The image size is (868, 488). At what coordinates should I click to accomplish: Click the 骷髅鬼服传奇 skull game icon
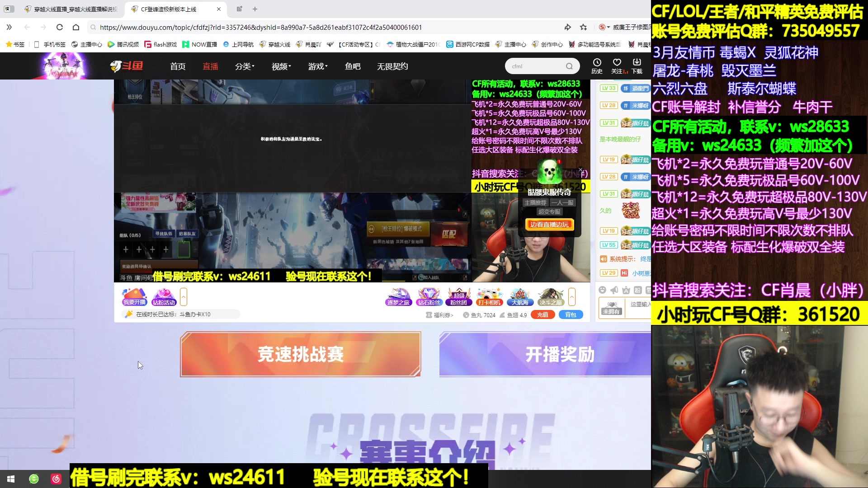[550, 171]
